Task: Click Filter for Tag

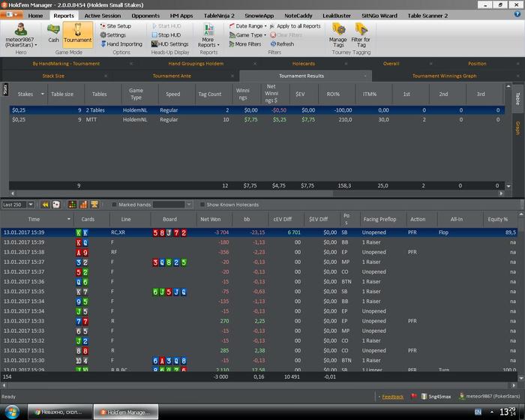Action: 361,35
